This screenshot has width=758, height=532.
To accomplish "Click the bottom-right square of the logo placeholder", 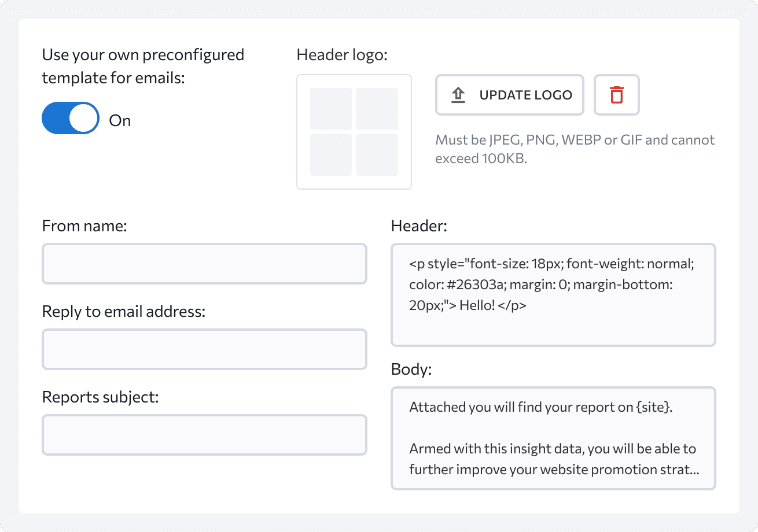I will (377, 155).
